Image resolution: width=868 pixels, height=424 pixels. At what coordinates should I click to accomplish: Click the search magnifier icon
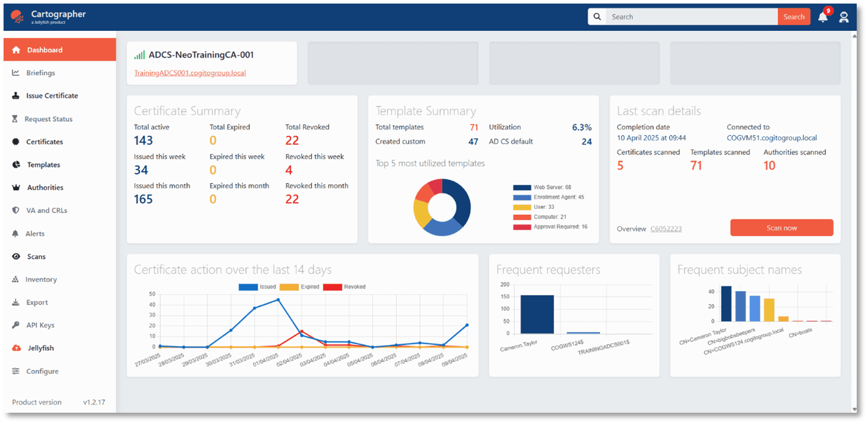(x=597, y=17)
